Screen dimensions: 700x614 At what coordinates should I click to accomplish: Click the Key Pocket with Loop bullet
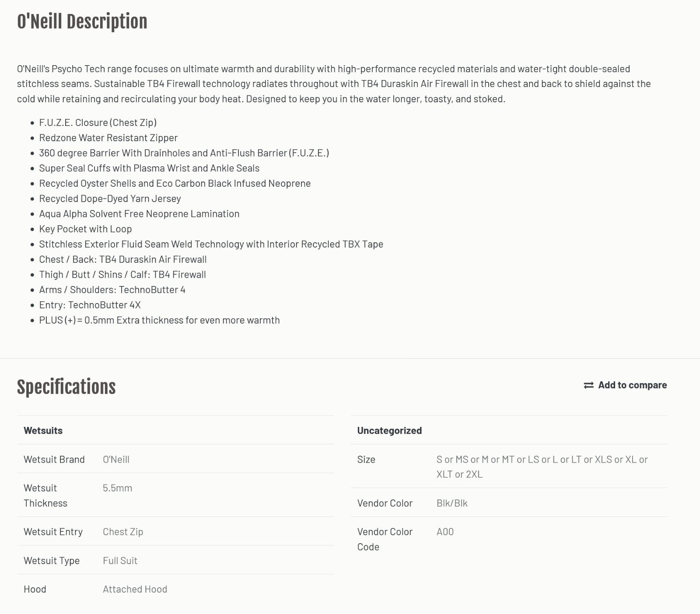(x=85, y=229)
